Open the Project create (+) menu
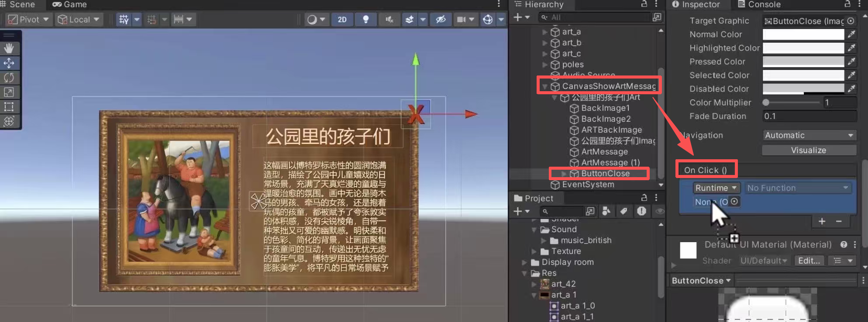The image size is (868, 322). coord(521,211)
